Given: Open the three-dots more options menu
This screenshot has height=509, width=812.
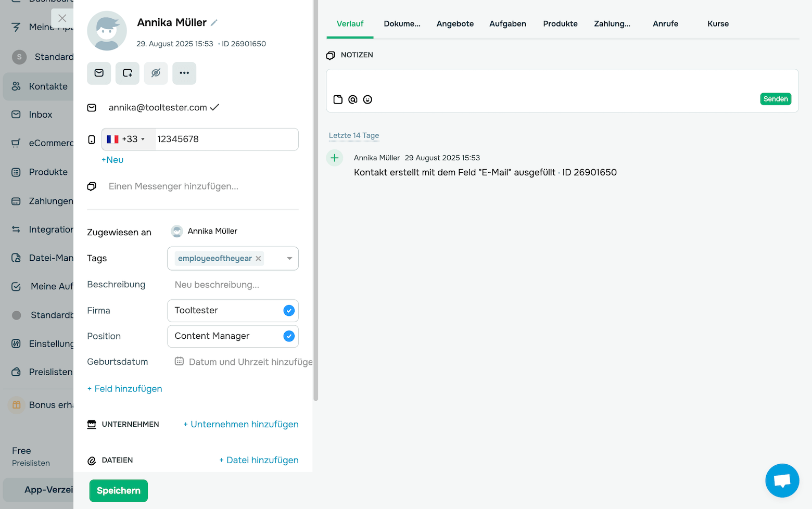Looking at the screenshot, I should coord(184,73).
